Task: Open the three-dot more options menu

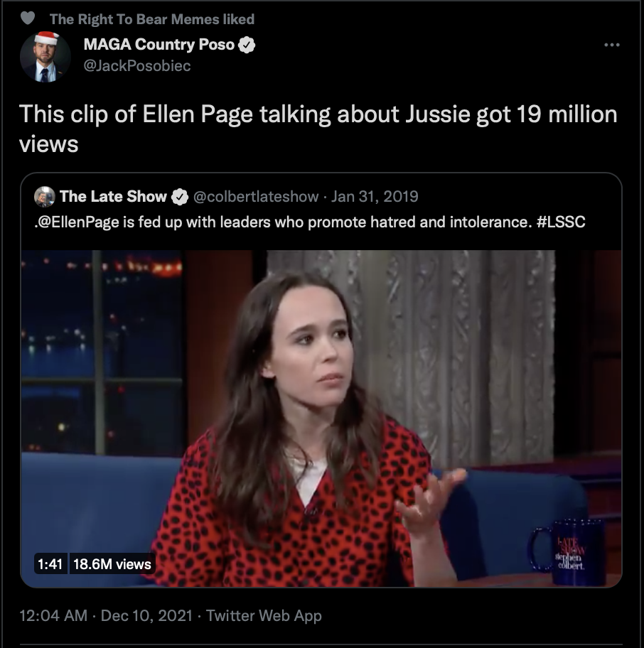Action: click(x=612, y=45)
